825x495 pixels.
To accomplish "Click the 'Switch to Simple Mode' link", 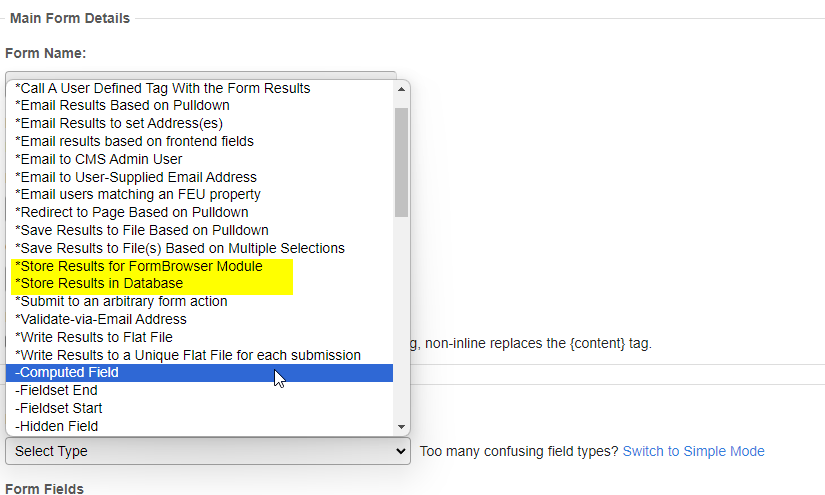I will pos(693,452).
